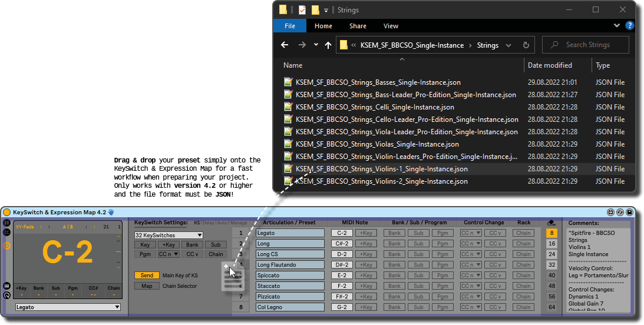Open the list view icon in device sidebar
Screen dimensions: 644x325
point(6,223)
